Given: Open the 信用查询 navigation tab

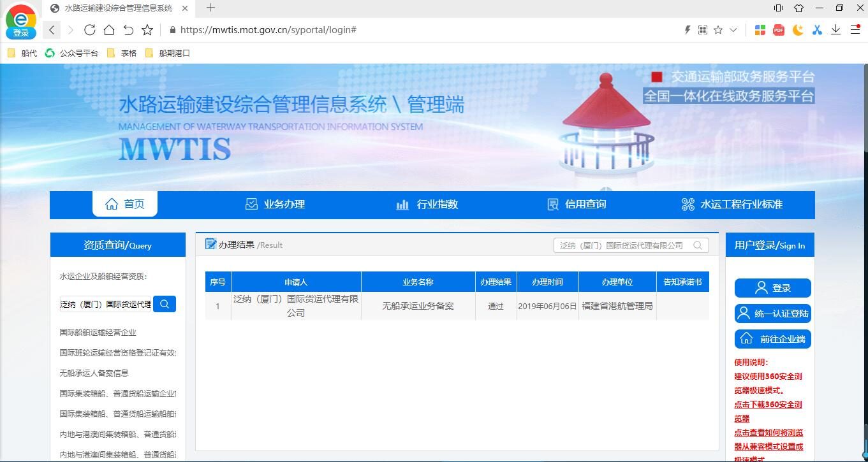Looking at the screenshot, I should (x=577, y=205).
